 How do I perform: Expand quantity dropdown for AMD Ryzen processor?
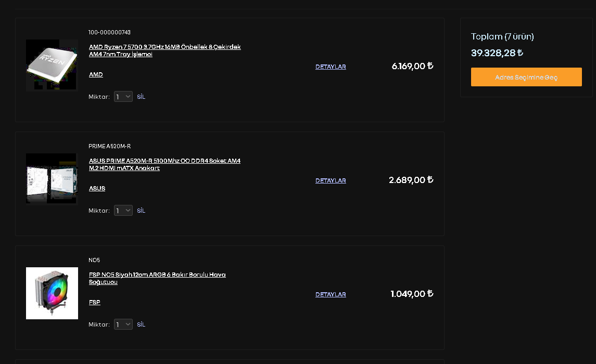[x=123, y=97]
